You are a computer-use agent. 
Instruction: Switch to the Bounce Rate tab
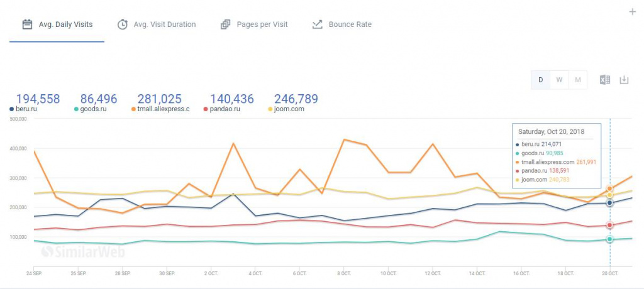[x=350, y=25]
